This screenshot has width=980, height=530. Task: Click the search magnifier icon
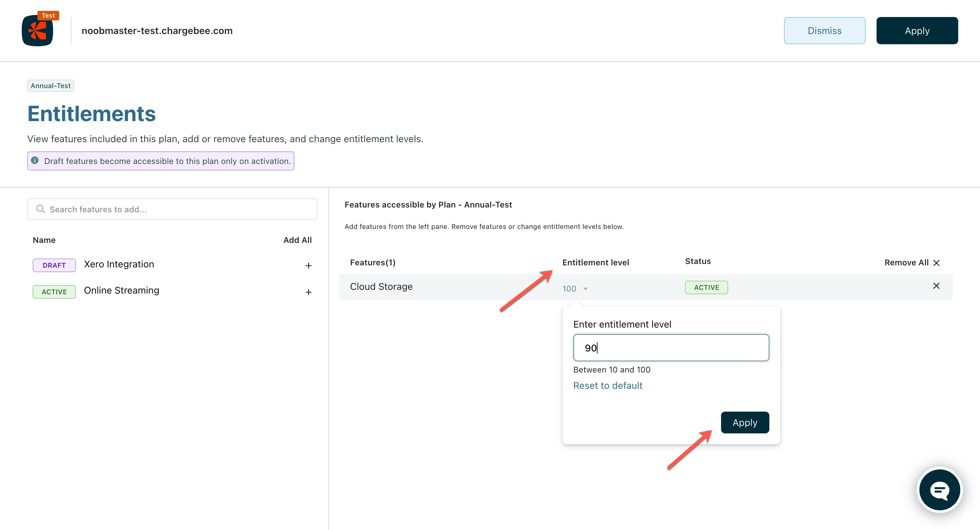(40, 209)
